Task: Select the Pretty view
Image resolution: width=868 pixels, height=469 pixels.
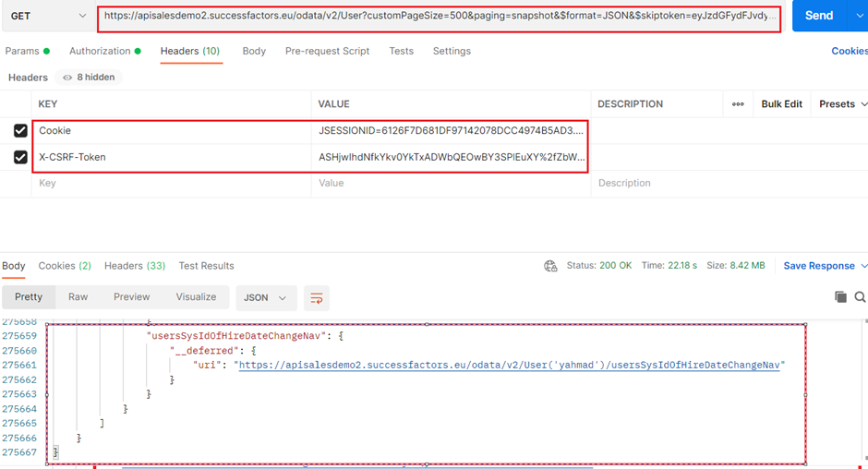Action: click(x=29, y=297)
